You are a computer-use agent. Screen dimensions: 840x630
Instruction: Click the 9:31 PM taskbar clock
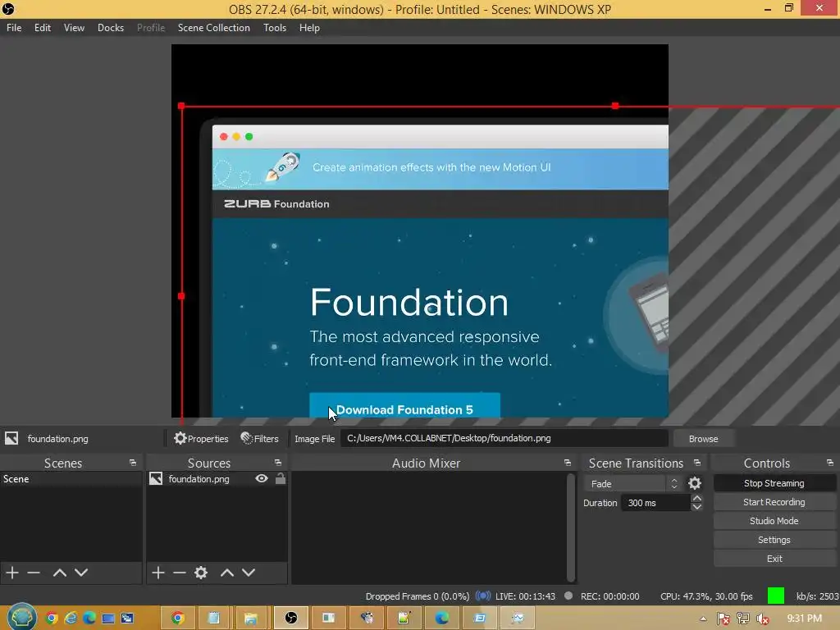[804, 619]
